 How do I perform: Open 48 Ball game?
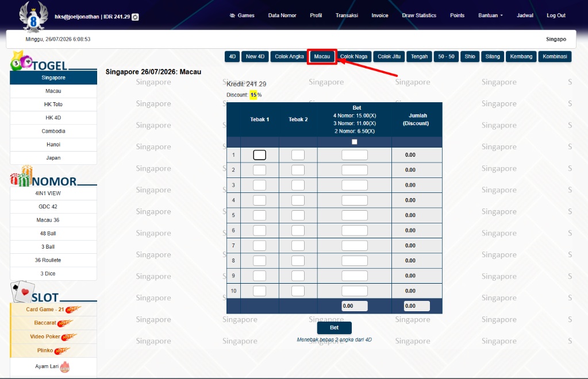pos(53,233)
